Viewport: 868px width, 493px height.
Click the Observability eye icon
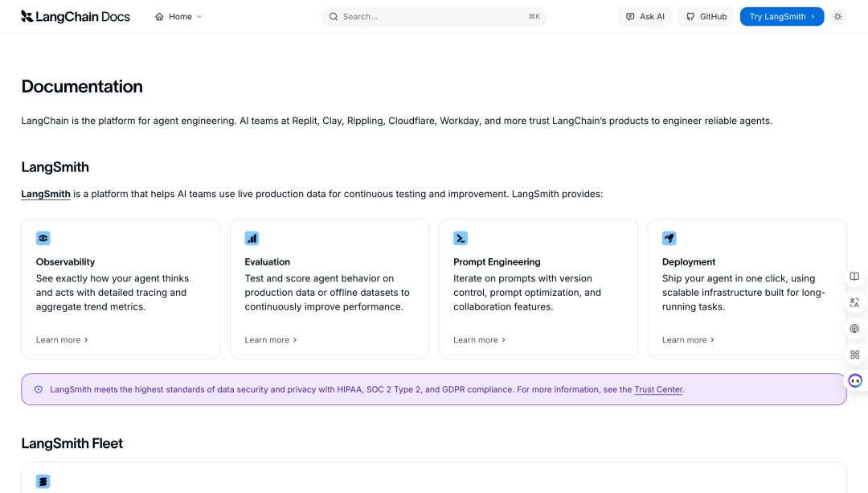[43, 238]
